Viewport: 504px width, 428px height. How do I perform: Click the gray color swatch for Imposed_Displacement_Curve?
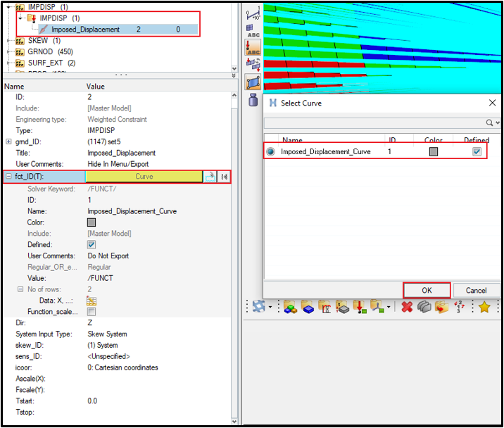tap(434, 152)
